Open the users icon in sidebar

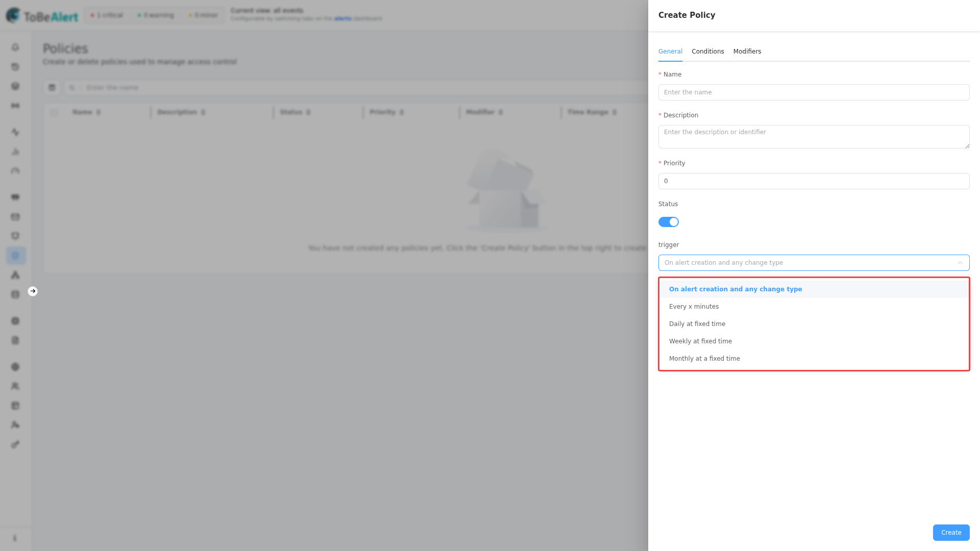tap(15, 386)
